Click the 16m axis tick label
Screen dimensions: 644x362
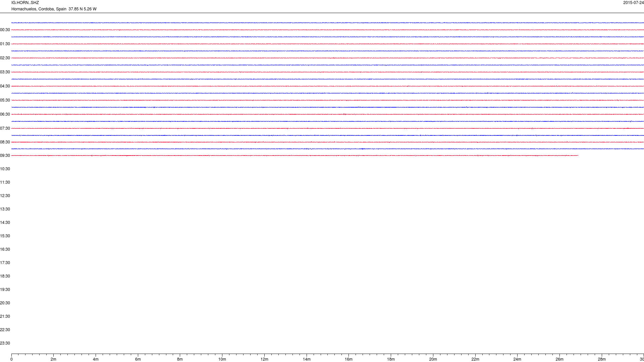click(348, 359)
